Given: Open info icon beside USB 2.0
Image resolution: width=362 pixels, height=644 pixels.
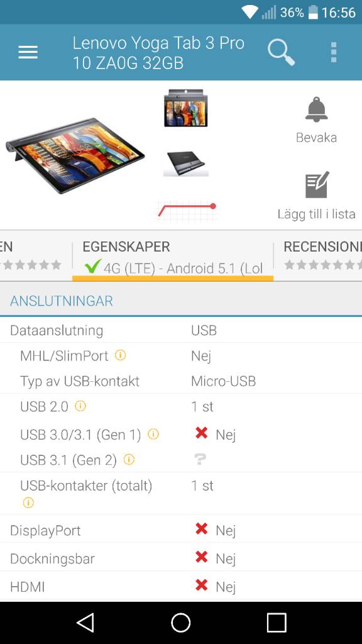Looking at the screenshot, I should click(80, 406).
